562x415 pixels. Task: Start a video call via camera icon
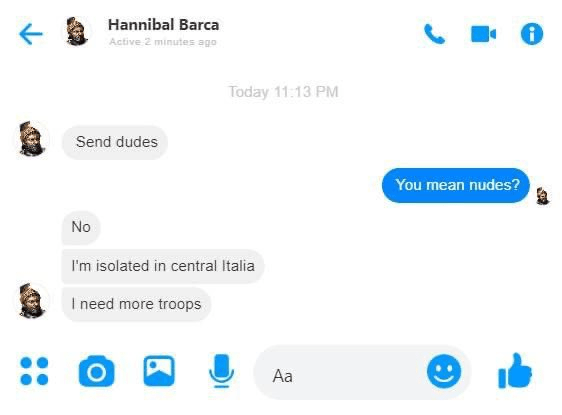(x=484, y=34)
